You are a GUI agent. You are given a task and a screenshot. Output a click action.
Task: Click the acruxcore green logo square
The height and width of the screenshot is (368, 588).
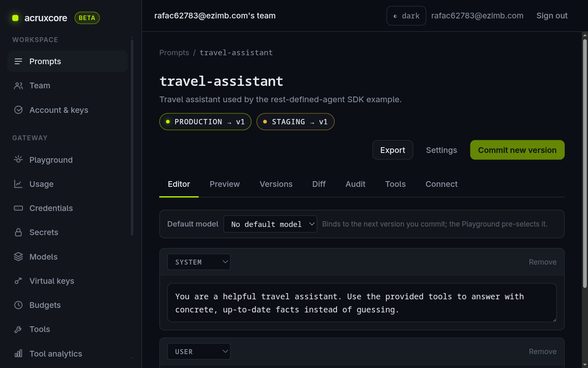(16, 18)
